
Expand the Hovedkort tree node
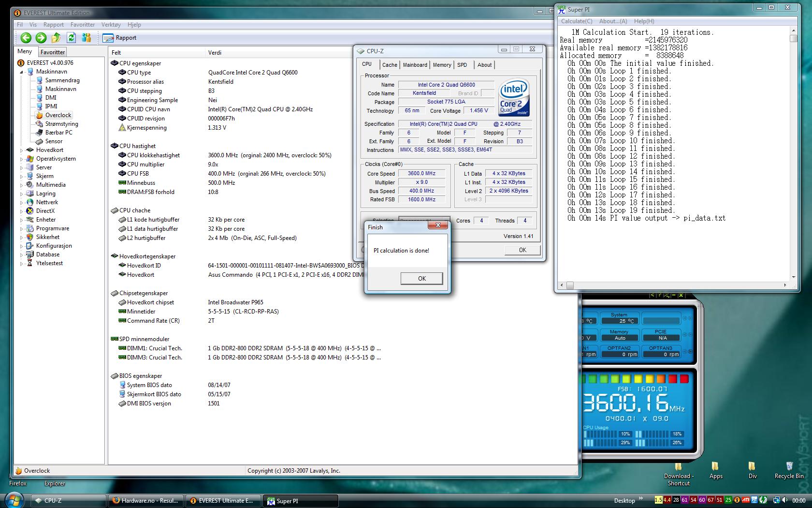22,150
